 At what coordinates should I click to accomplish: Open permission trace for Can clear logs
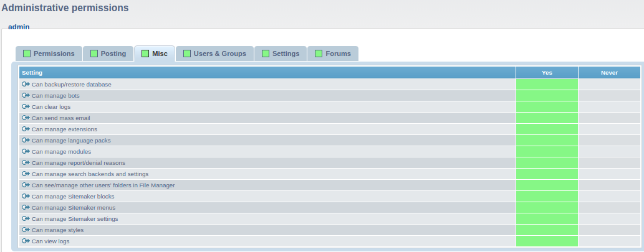[26, 106]
